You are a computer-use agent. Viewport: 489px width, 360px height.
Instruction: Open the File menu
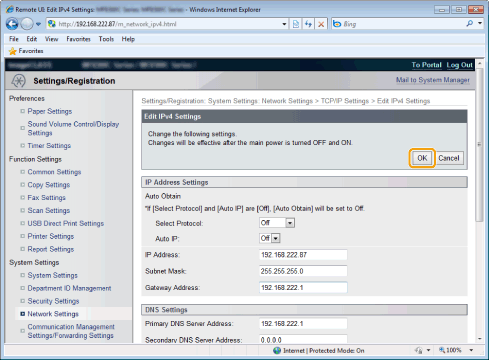14,39
